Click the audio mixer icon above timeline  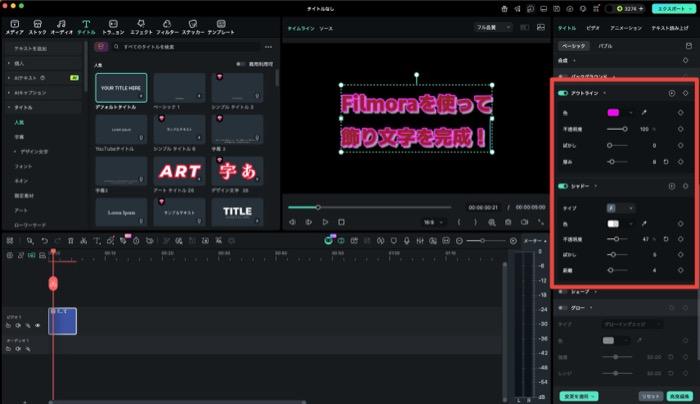click(420, 241)
